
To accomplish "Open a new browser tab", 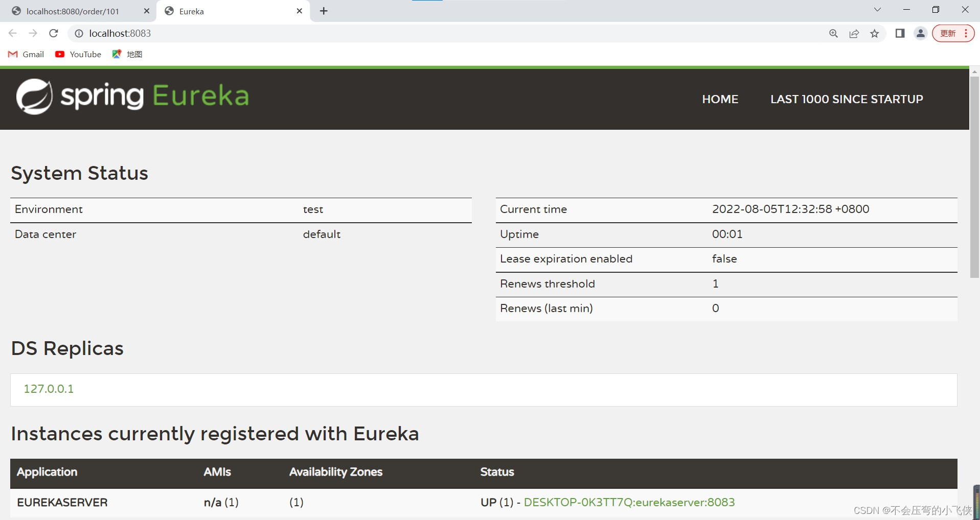I will tap(324, 11).
